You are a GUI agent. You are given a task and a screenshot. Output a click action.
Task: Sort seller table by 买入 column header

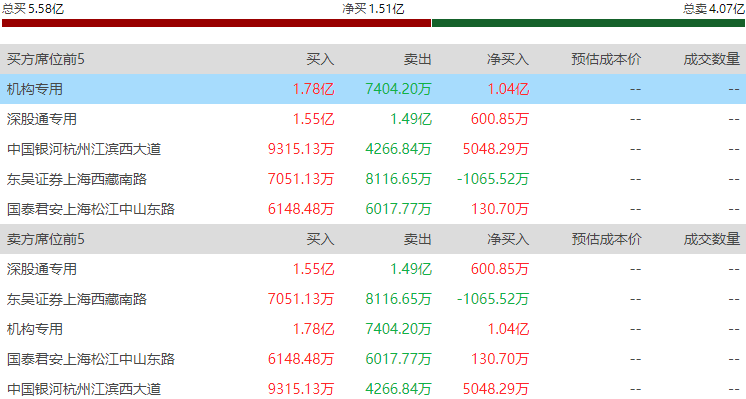pyautogui.click(x=320, y=239)
